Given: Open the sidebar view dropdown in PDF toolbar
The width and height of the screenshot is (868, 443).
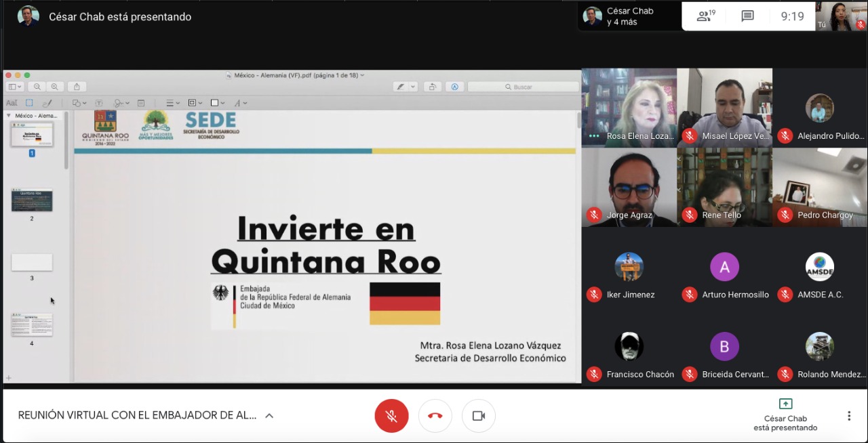Looking at the screenshot, I should 14,87.
